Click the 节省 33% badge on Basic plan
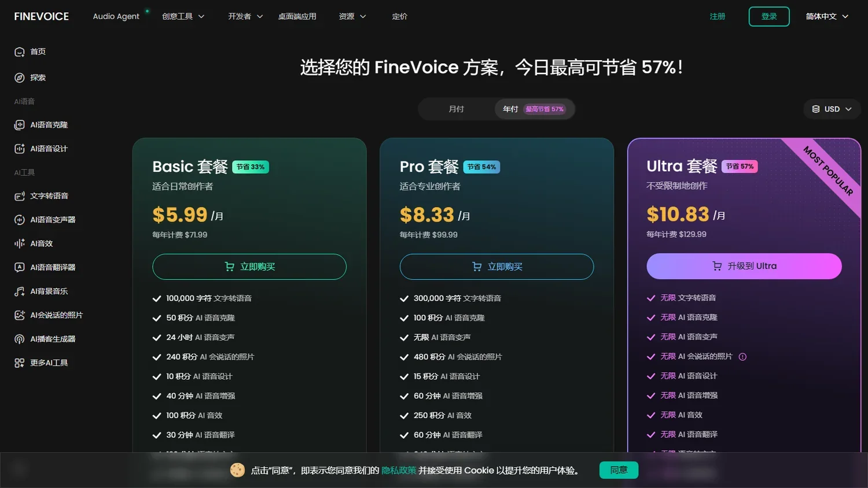The height and width of the screenshot is (488, 868). 251,167
